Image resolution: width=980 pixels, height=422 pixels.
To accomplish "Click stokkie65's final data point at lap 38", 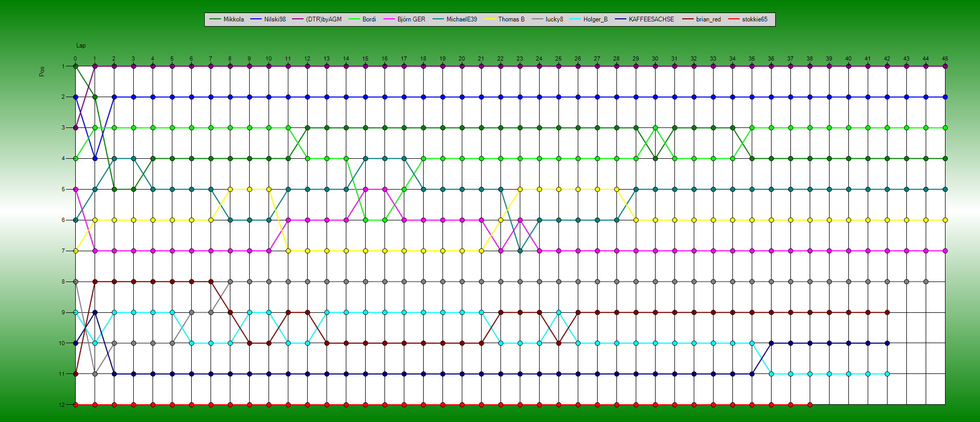I will click(x=810, y=405).
